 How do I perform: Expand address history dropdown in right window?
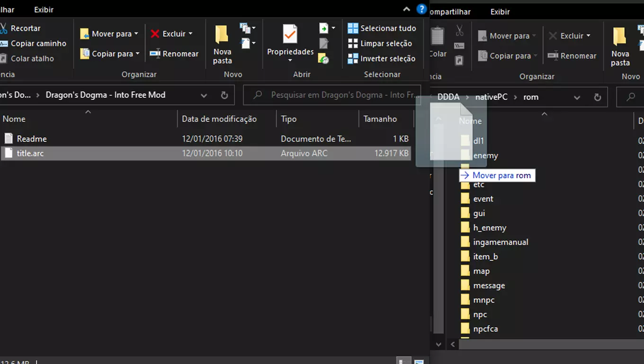(577, 97)
